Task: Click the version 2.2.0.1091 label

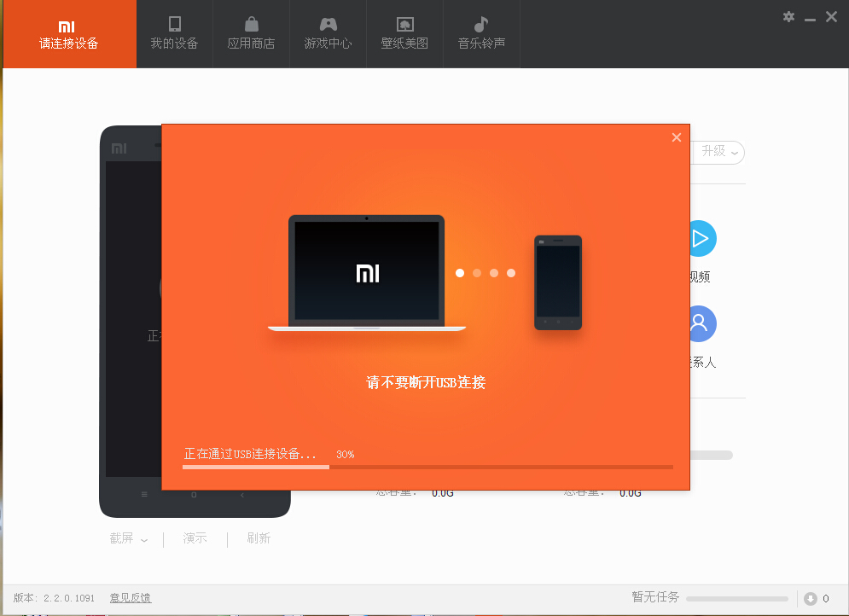Action: tap(54, 598)
